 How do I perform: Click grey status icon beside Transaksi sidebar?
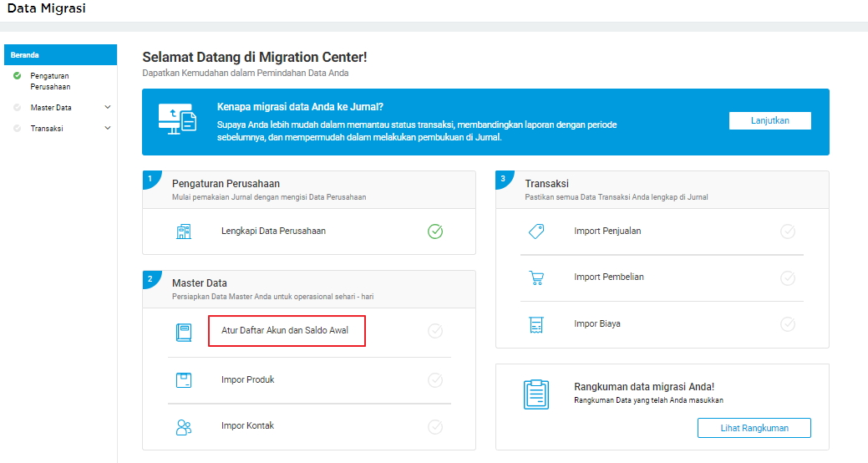click(18, 128)
